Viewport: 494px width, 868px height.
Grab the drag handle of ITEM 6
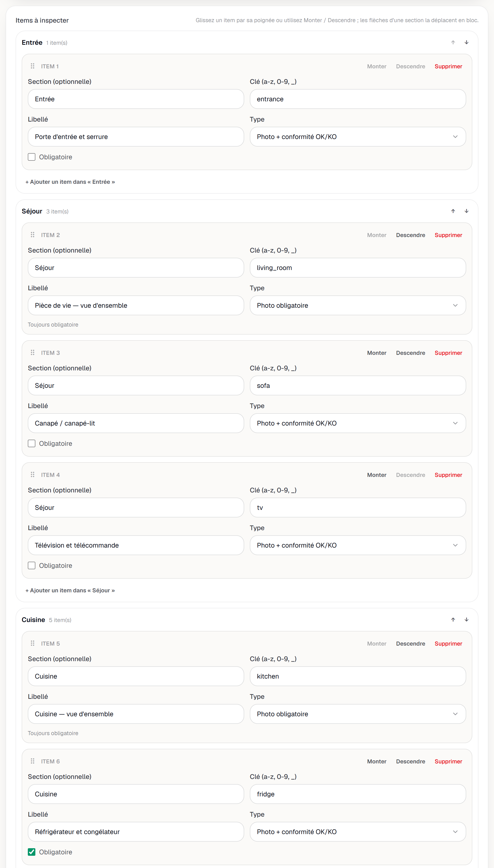[x=33, y=761]
